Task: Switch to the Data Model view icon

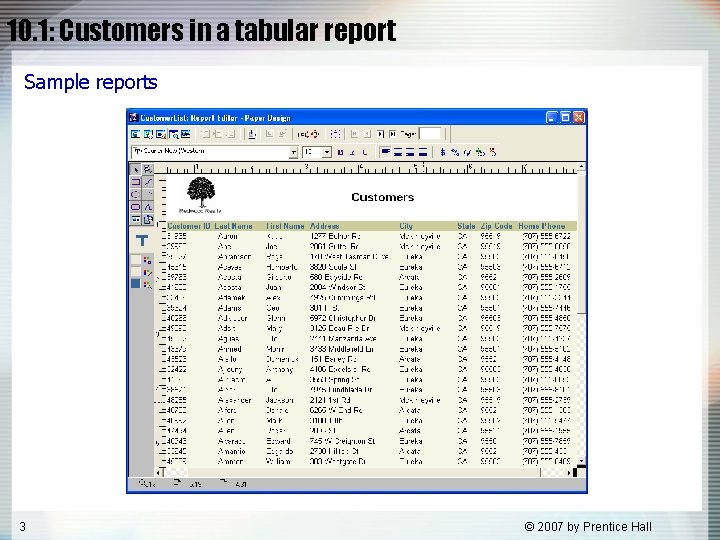Action: click(x=135, y=134)
